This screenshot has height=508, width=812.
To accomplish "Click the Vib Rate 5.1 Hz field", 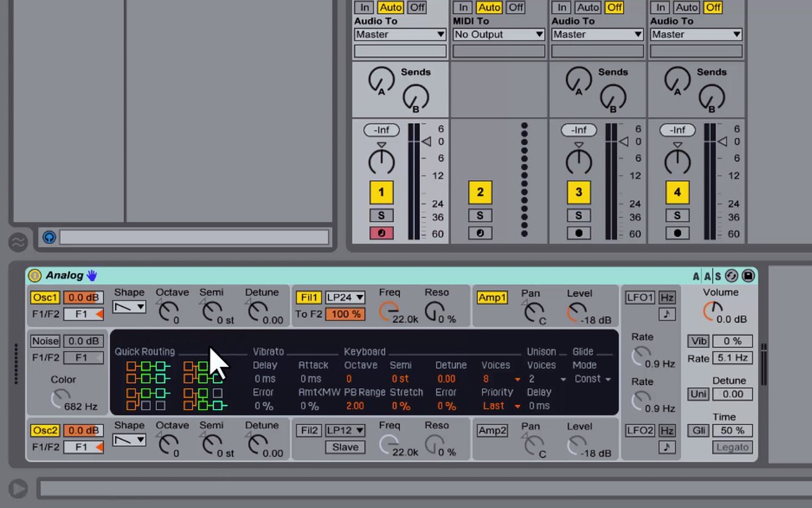I will (732, 358).
